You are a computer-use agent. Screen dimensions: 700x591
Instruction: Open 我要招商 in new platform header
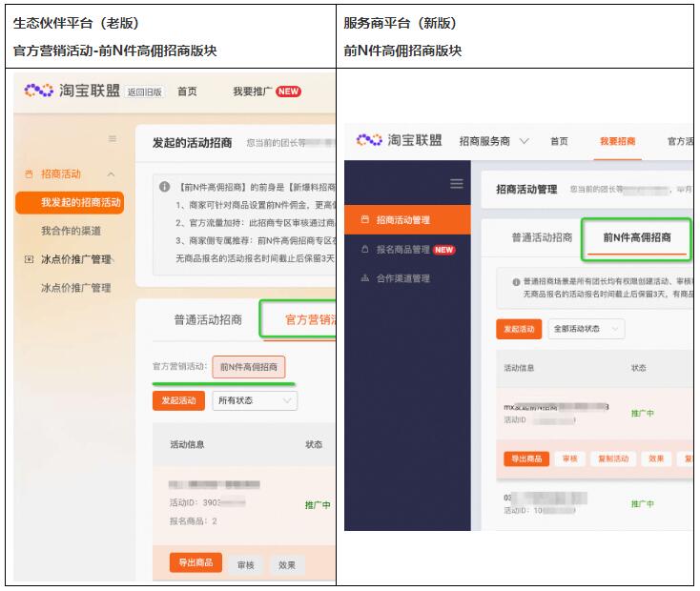(x=617, y=141)
